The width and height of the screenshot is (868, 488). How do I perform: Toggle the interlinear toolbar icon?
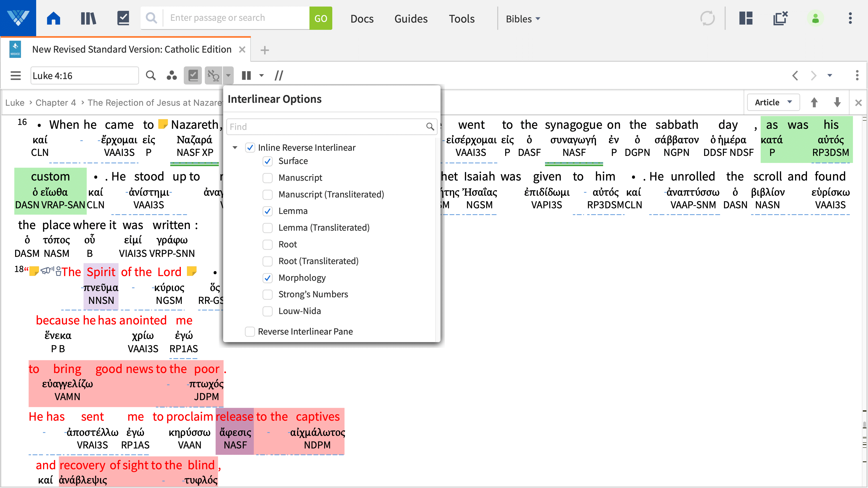point(214,75)
